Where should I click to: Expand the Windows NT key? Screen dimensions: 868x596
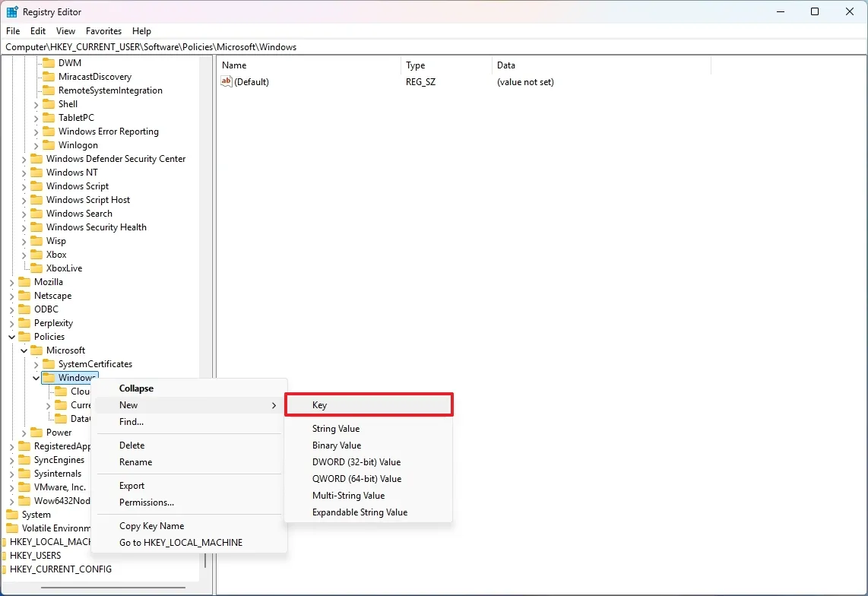pos(23,172)
